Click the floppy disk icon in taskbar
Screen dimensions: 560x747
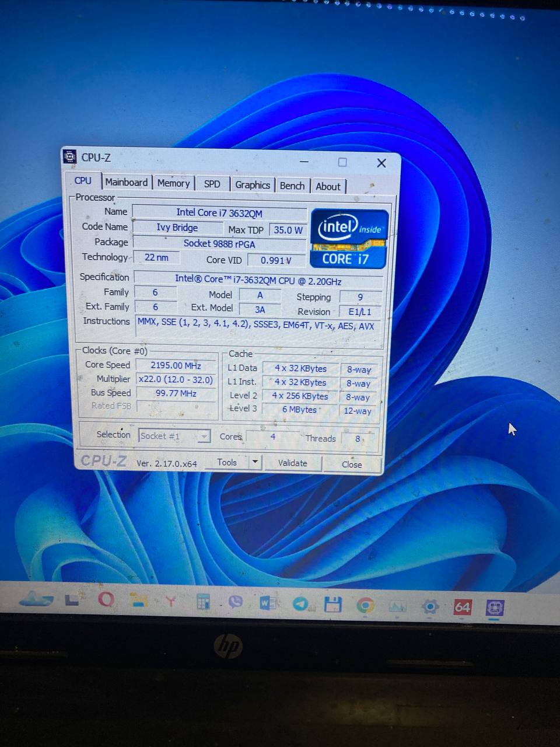332,604
